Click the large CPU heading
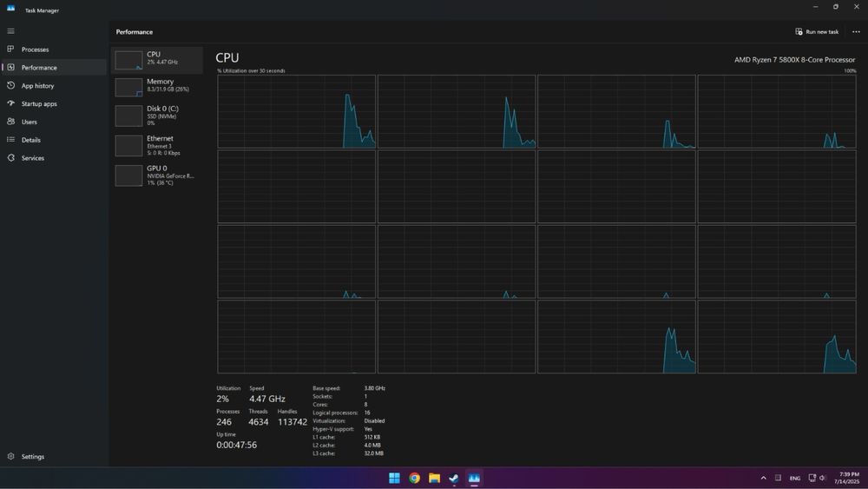868x489 pixels. click(x=227, y=57)
